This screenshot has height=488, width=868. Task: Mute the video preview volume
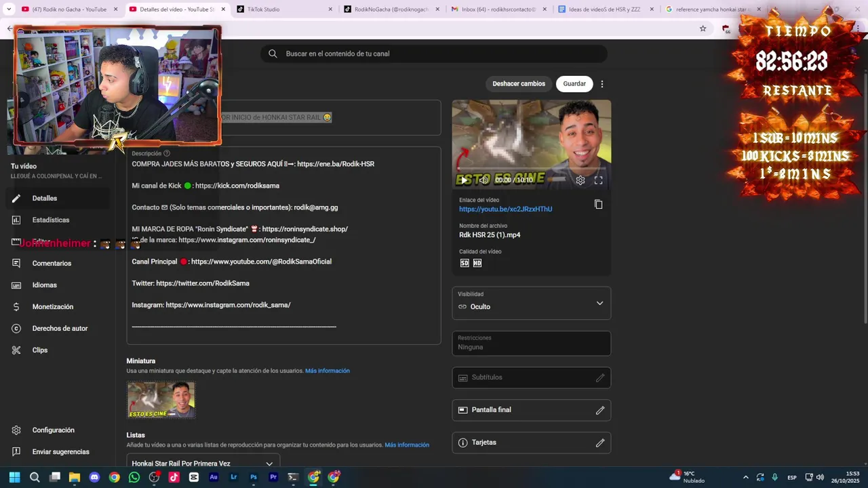[x=484, y=180]
